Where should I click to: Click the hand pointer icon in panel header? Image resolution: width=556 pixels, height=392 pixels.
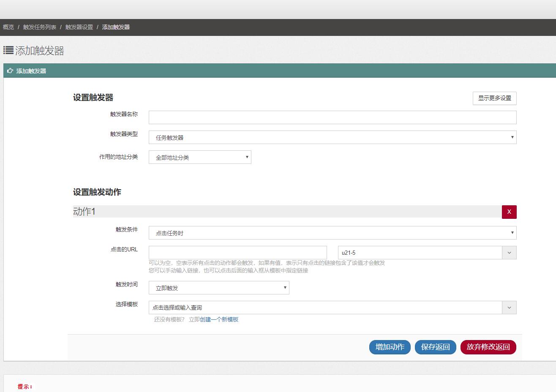[x=10, y=71]
